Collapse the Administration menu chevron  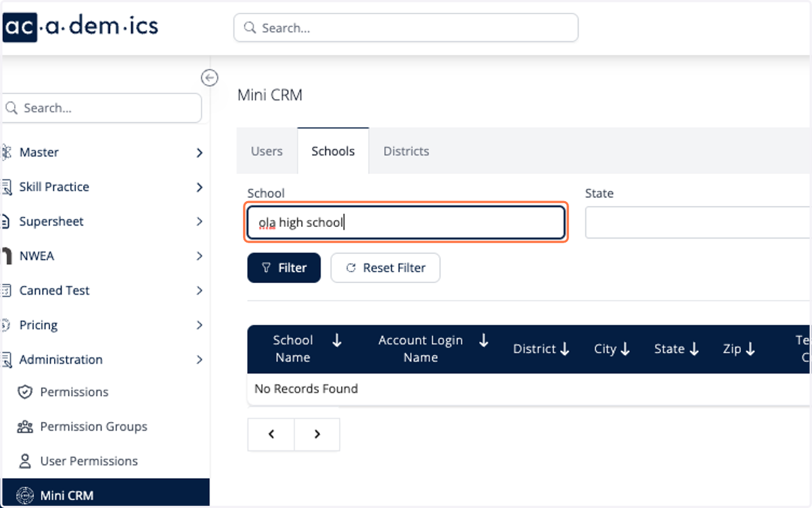click(199, 360)
